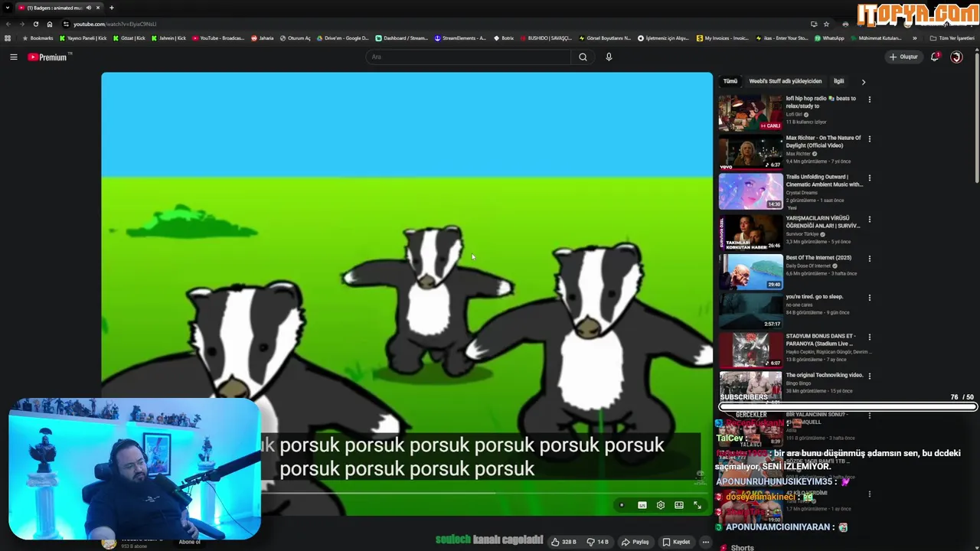Click the Oluştur create button

click(903, 57)
